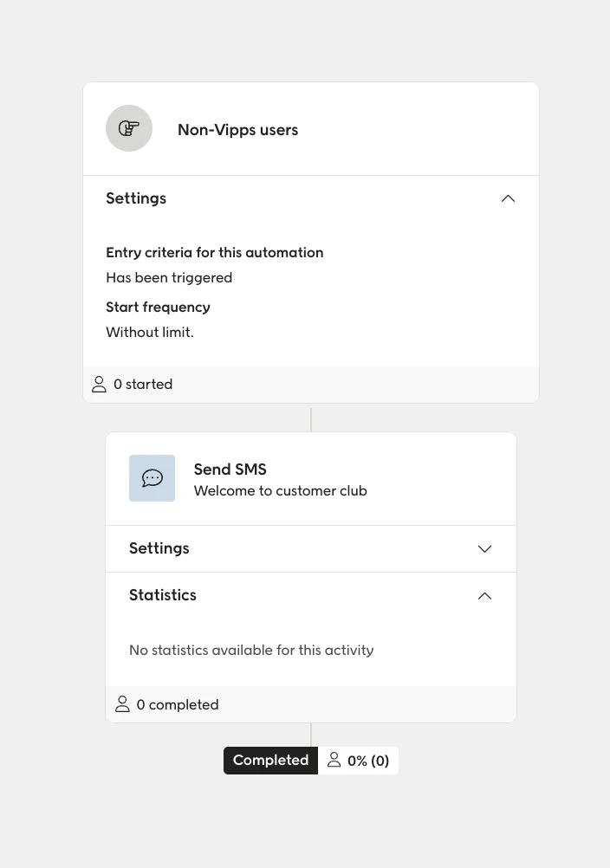Expand the Settings section of Send SMS

tap(484, 548)
